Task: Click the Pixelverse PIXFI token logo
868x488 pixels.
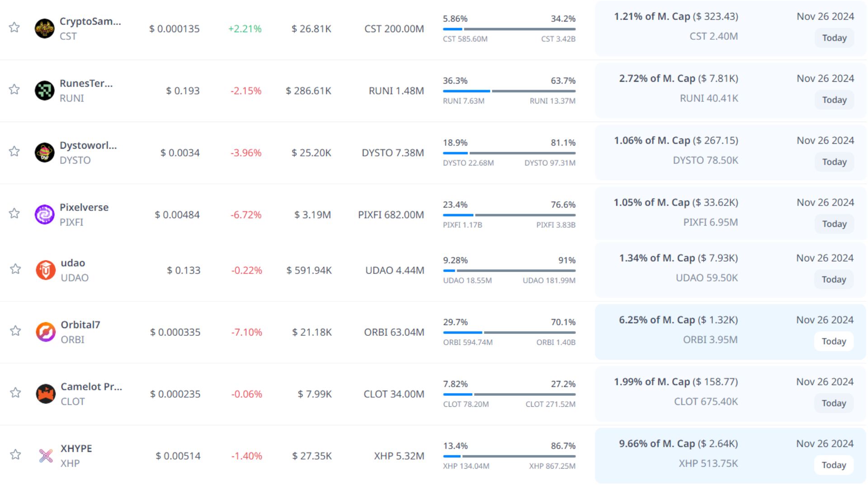Action: pos(44,214)
